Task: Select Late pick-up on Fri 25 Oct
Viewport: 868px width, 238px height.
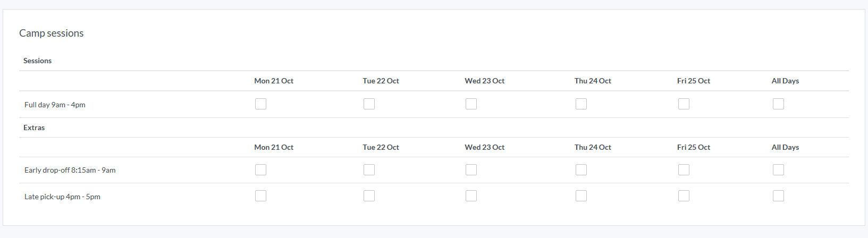Action: (684, 196)
